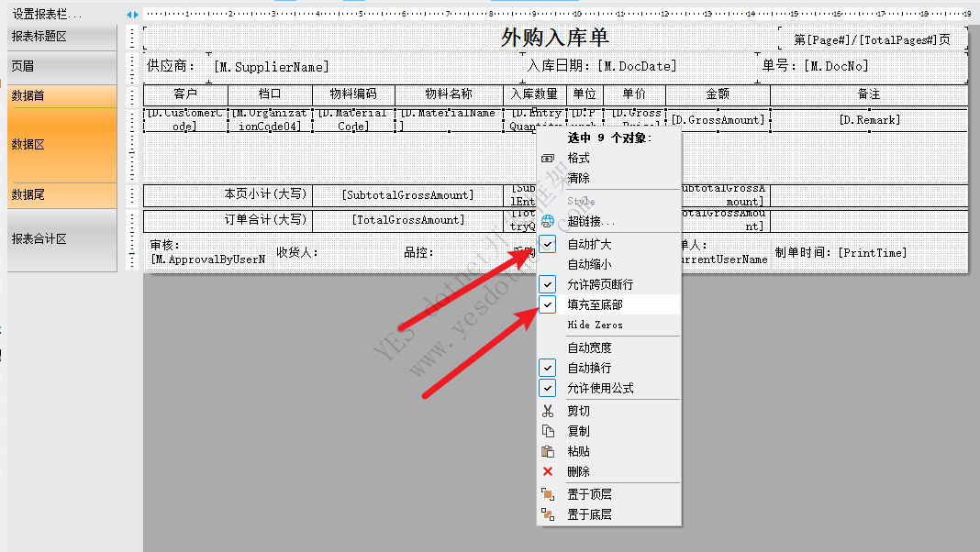Select the 备注 column header
This screenshot has width=980, height=552.
[869, 94]
